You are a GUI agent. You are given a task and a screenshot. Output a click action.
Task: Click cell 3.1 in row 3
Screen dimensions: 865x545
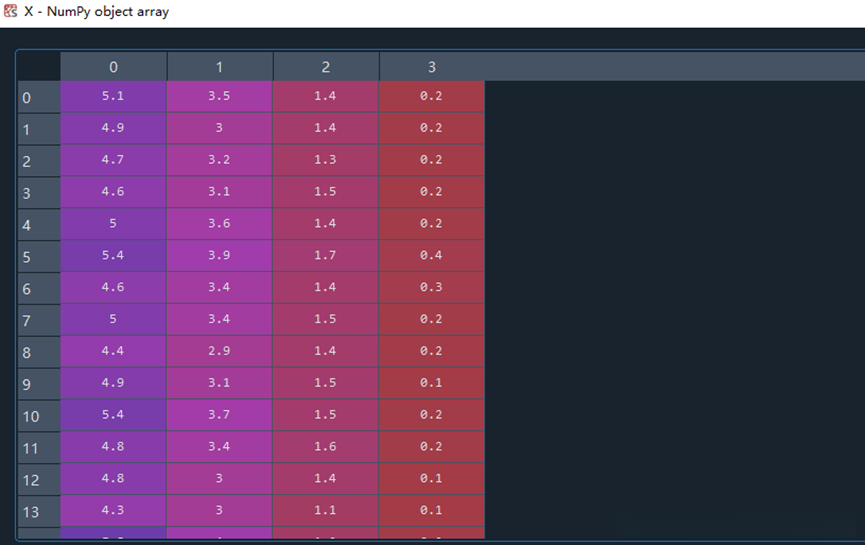(220, 192)
